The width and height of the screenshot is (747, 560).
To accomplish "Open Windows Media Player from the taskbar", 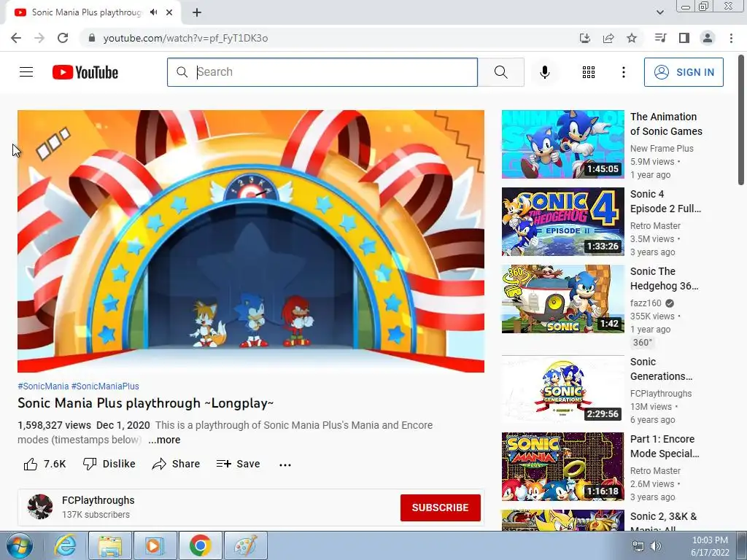I will (155, 545).
